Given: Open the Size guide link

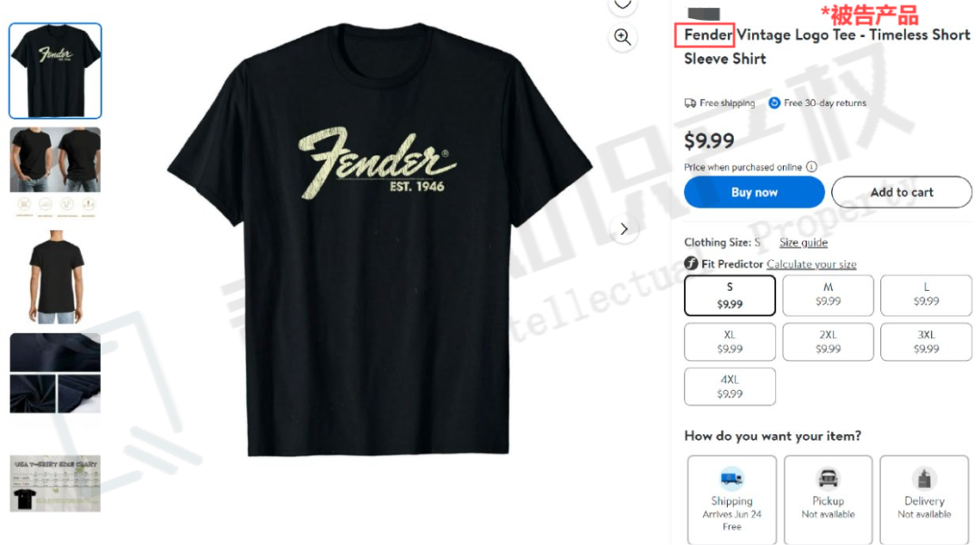Looking at the screenshot, I should pyautogui.click(x=803, y=242).
